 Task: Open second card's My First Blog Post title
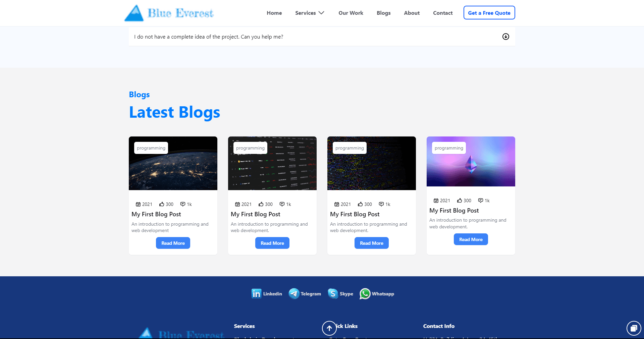point(255,214)
